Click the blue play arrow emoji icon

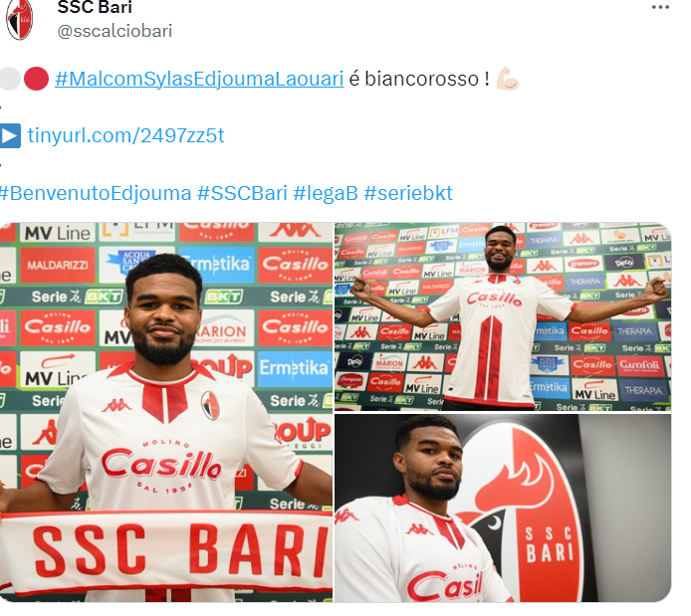10,135
